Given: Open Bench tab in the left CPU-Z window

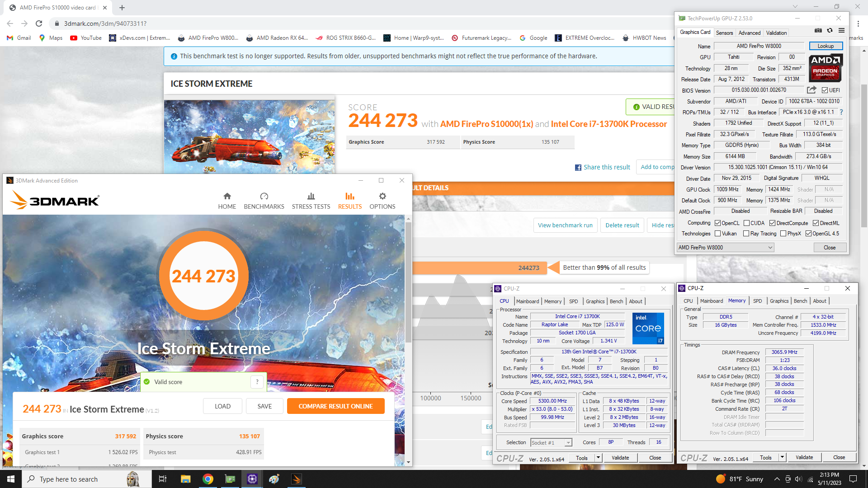Looking at the screenshot, I should tap(616, 301).
